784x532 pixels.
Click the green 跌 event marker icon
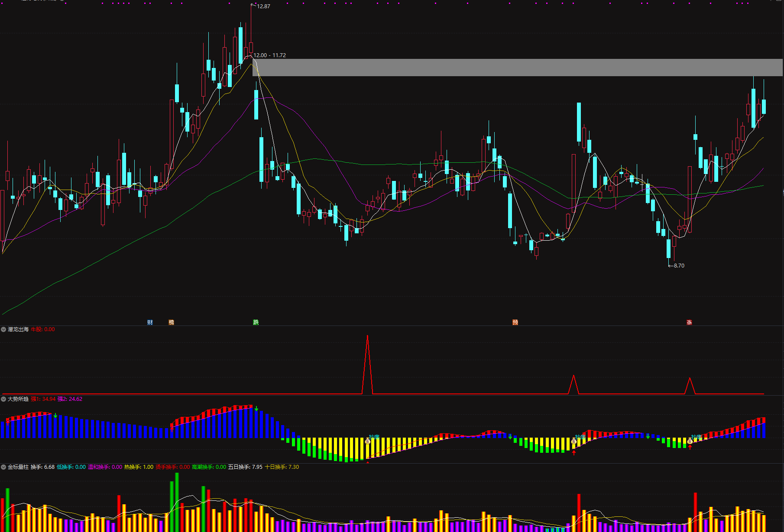[x=256, y=322]
